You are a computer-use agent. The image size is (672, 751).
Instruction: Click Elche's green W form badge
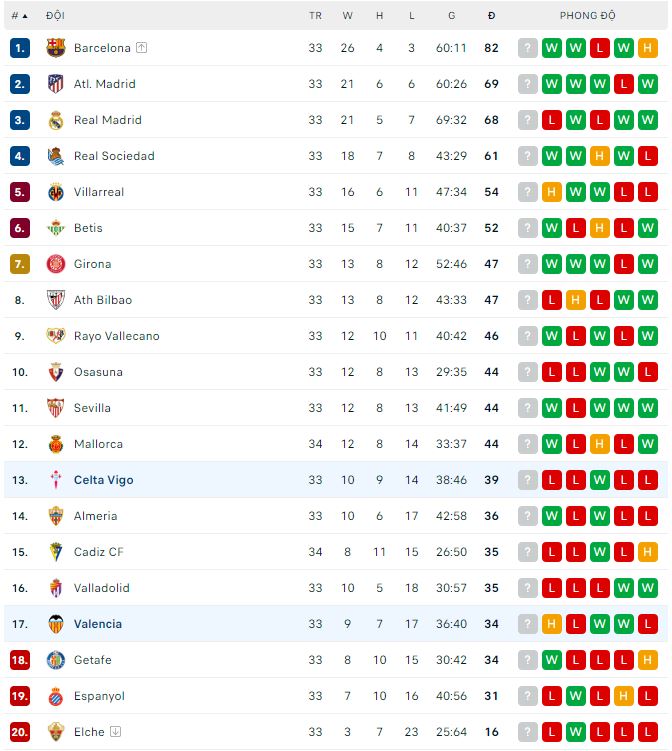coord(576,732)
